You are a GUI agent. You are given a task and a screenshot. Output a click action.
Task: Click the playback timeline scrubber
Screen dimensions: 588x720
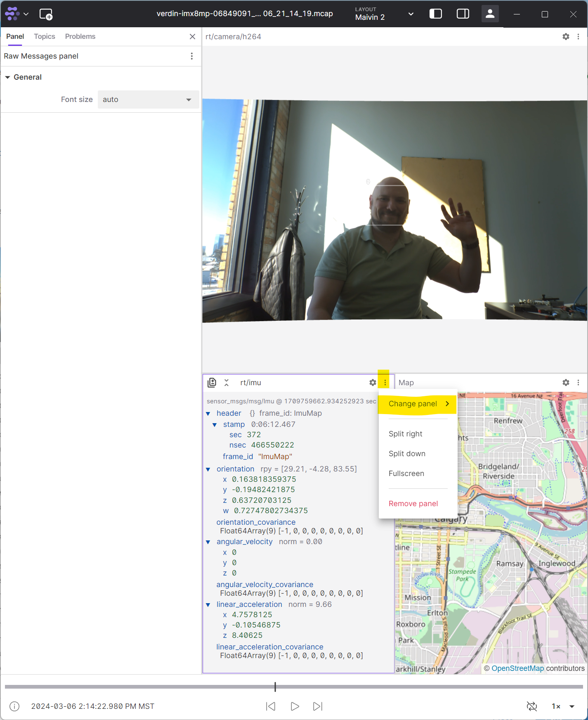275,687
